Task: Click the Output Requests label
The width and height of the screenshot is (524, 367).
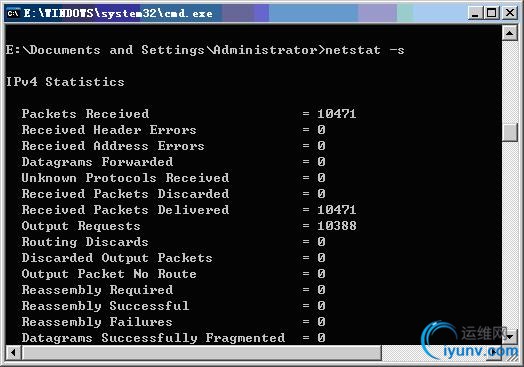Action: pos(81,226)
